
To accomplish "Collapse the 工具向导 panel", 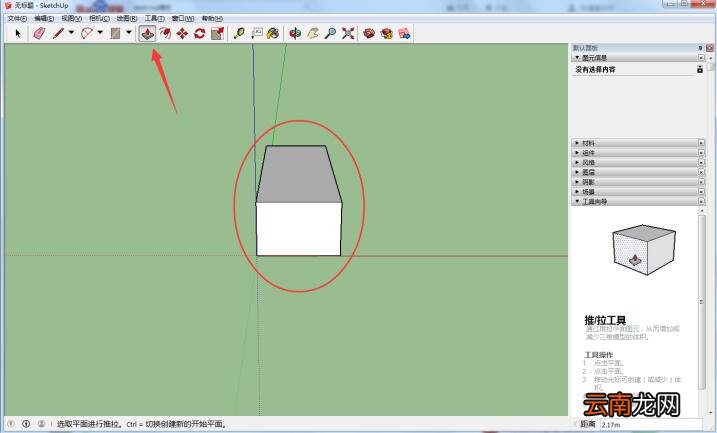I will [577, 201].
